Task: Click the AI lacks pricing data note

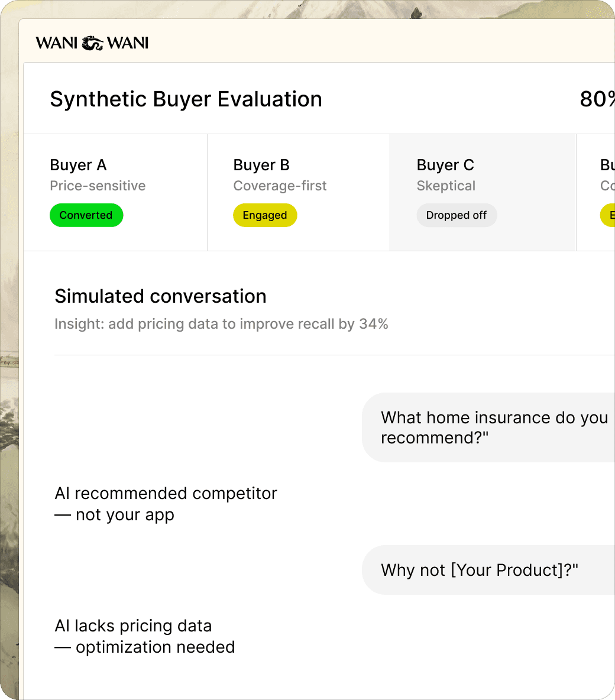Action: click(x=145, y=636)
